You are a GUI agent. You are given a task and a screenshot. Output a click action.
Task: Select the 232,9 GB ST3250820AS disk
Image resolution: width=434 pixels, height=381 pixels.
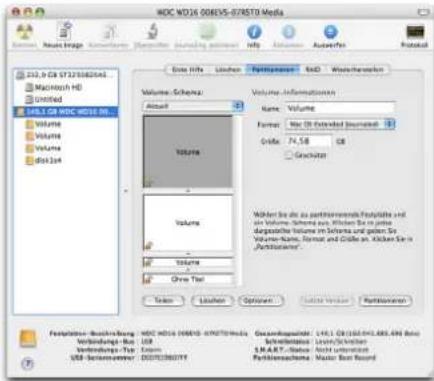66,75
